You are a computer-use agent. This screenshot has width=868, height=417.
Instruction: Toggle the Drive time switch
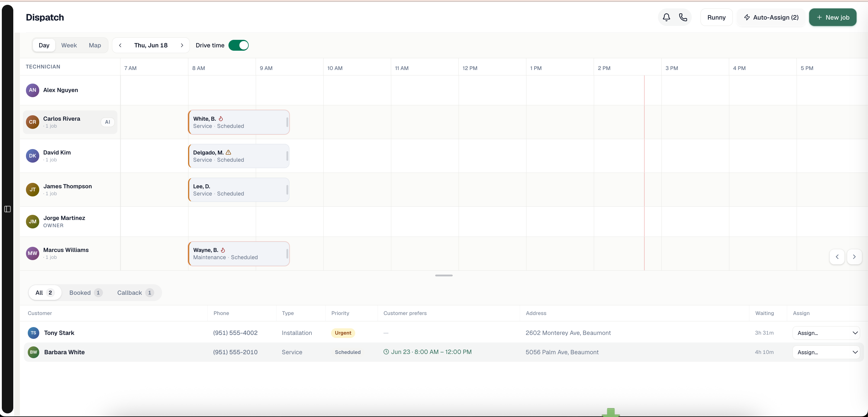pyautogui.click(x=238, y=45)
